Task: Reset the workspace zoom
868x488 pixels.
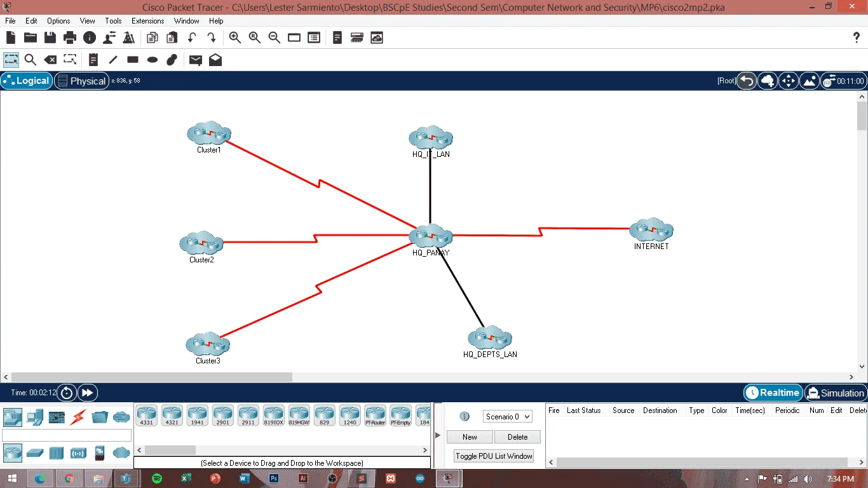Action: click(255, 38)
